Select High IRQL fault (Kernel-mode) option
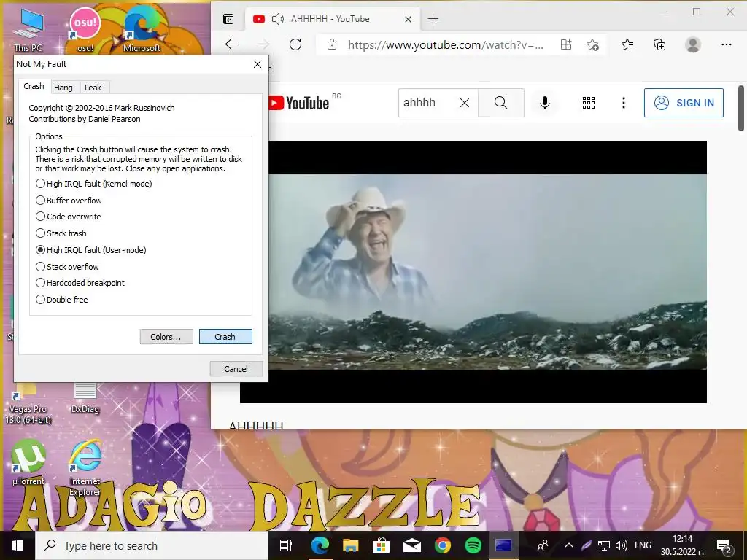 (94, 183)
